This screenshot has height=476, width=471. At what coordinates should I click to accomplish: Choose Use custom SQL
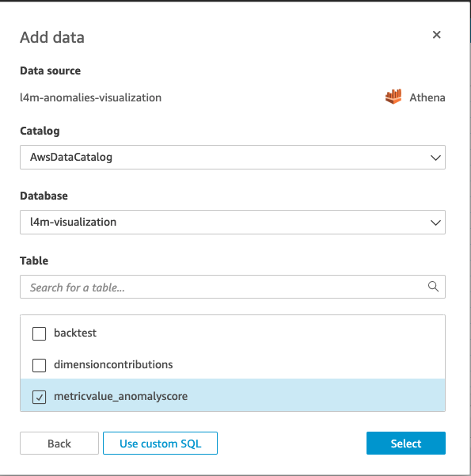click(160, 444)
